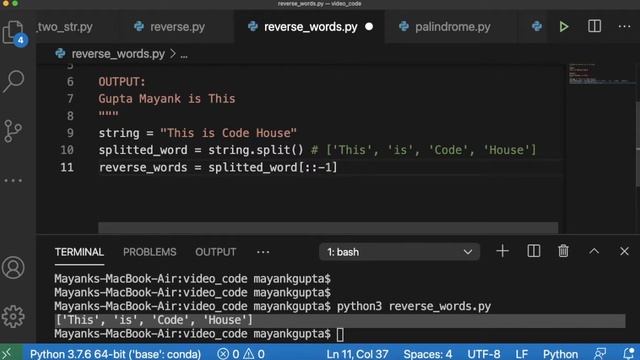Click terminal output ['This', 'is', 'Code', 'House']
The image size is (640, 360).
154,320
